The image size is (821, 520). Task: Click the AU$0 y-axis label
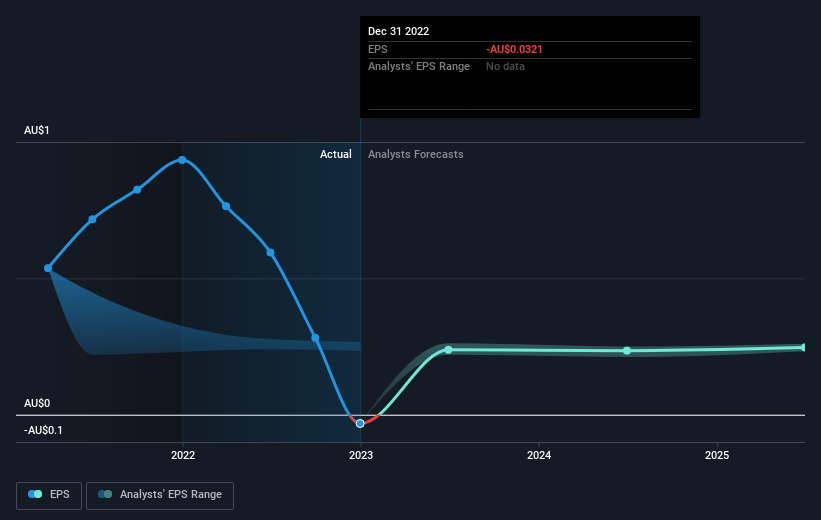(37, 403)
